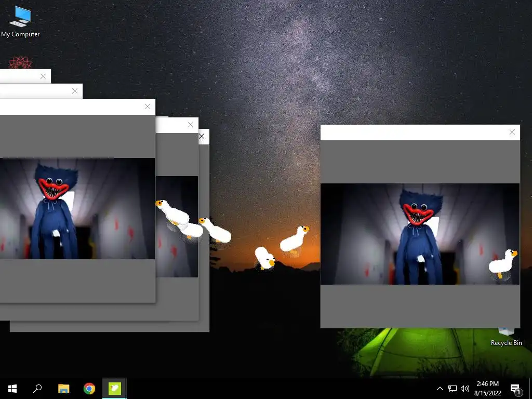Click the Huggy Wuggy picture in the front-left popup
This screenshot has width=532, height=399.
click(x=77, y=208)
